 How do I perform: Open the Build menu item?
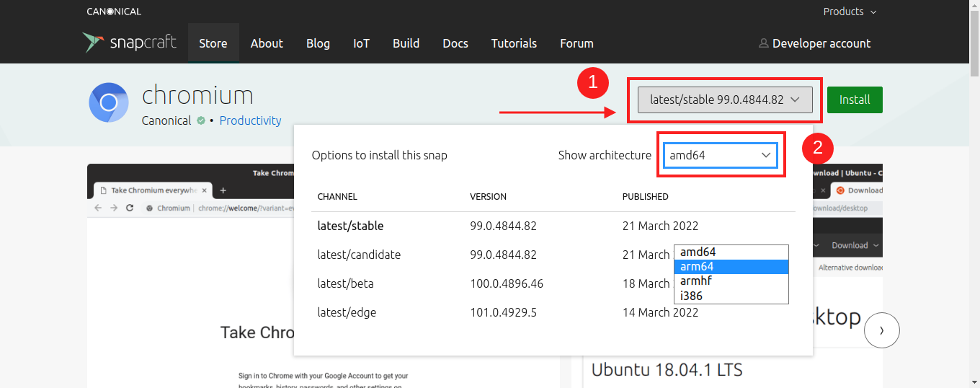[406, 43]
